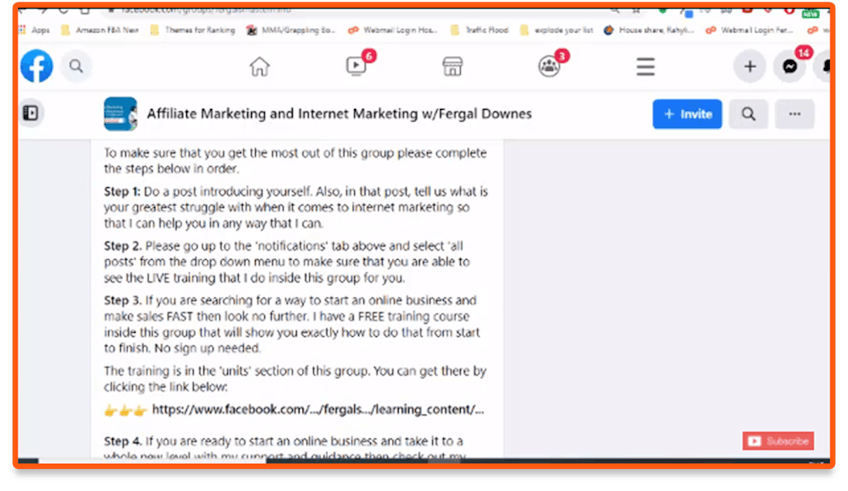The width and height of the screenshot is (848, 491).
Task: Toggle the group sidebar panel icon
Action: tap(31, 113)
